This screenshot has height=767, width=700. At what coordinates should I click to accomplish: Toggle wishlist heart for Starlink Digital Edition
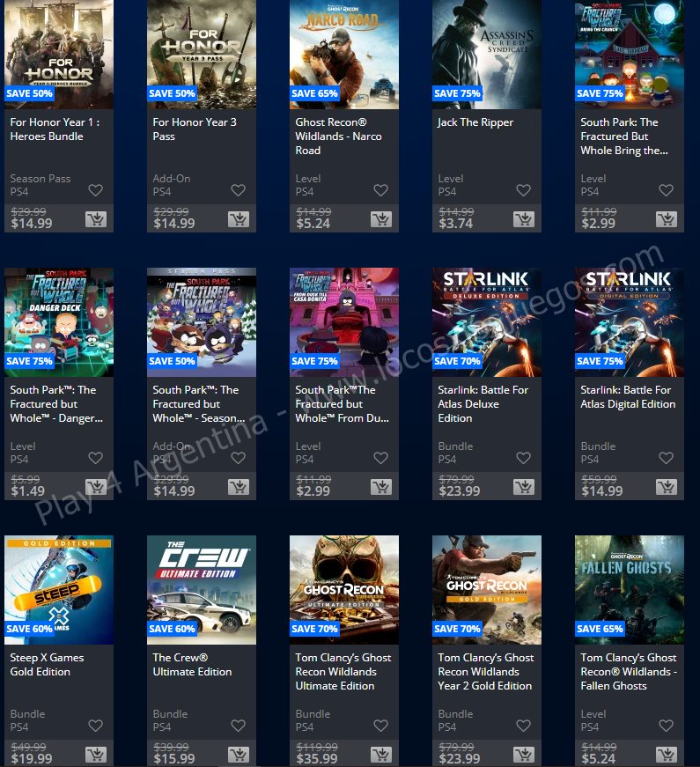coord(666,458)
